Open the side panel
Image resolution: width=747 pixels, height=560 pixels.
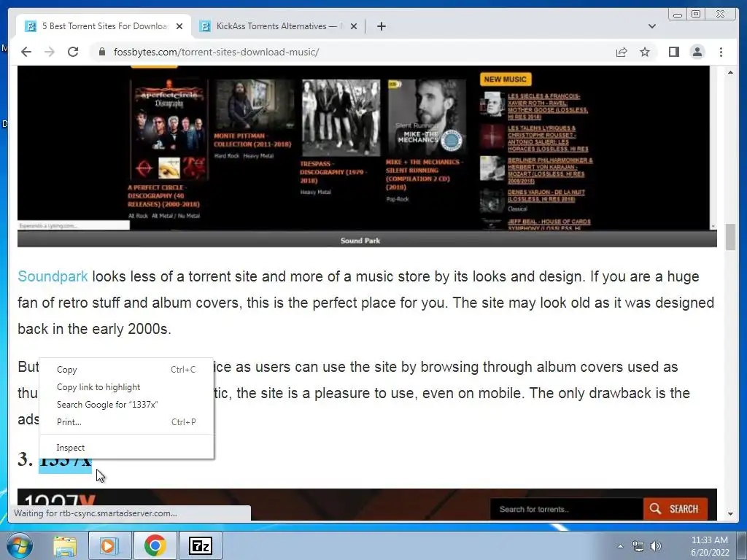click(x=673, y=52)
